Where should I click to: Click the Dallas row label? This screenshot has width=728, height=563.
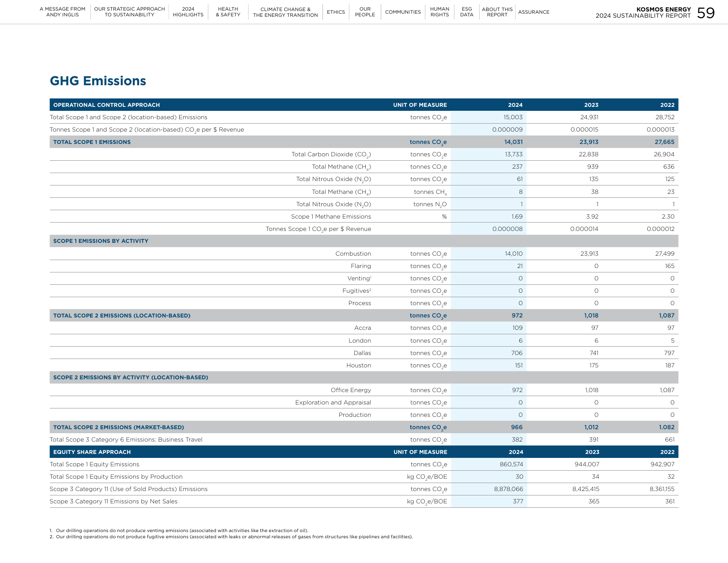tap(362, 353)
